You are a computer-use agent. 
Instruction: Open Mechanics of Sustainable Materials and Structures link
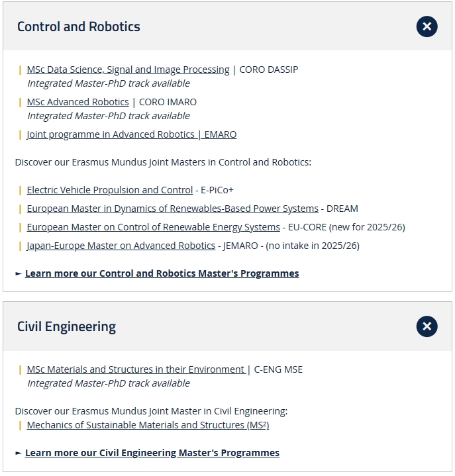tap(148, 425)
